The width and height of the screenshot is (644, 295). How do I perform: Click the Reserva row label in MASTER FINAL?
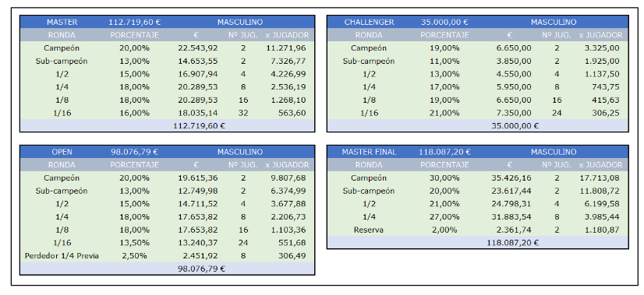tap(369, 230)
